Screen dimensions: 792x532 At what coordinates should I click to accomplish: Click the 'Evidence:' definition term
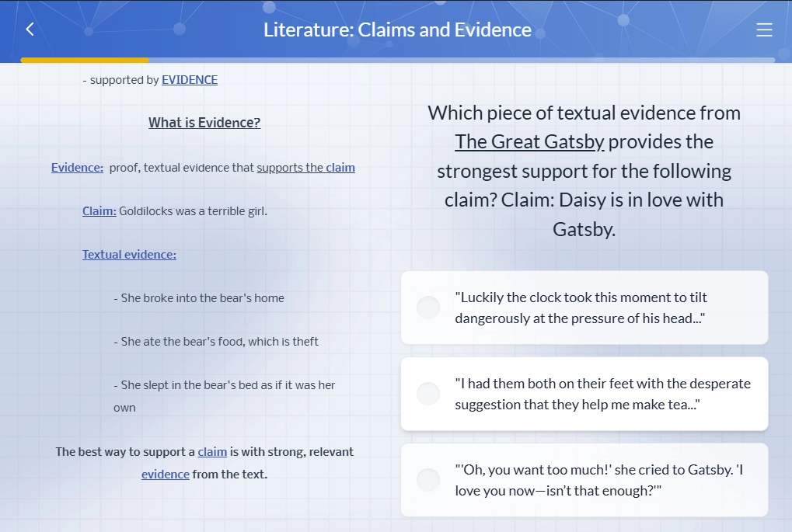pos(77,168)
